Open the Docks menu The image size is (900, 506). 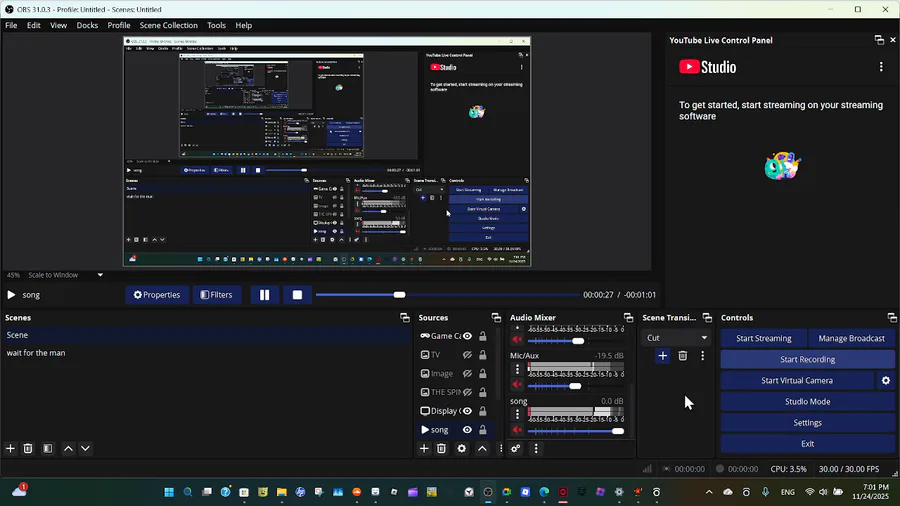click(87, 25)
